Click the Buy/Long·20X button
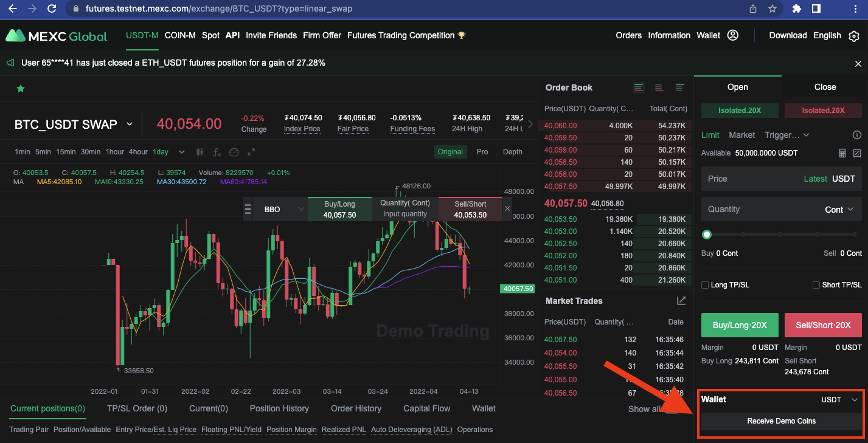This screenshot has height=443, width=868. [x=740, y=325]
